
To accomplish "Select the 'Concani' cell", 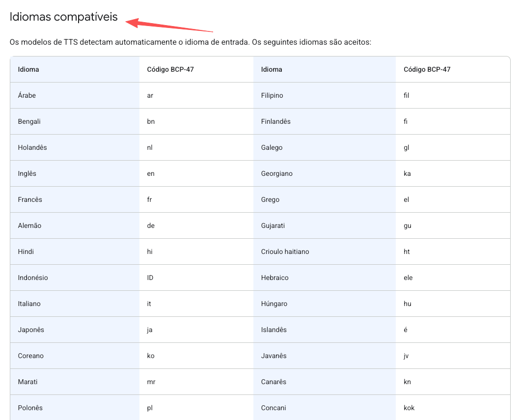I will pyautogui.click(x=325, y=408).
